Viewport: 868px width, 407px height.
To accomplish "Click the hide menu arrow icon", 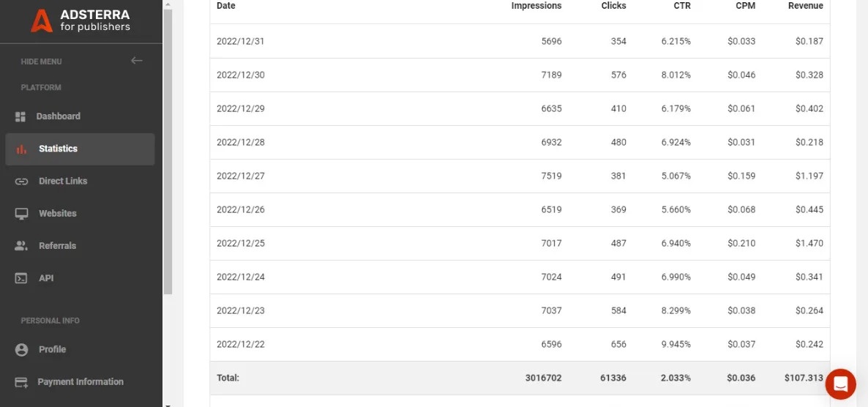I will click(136, 61).
